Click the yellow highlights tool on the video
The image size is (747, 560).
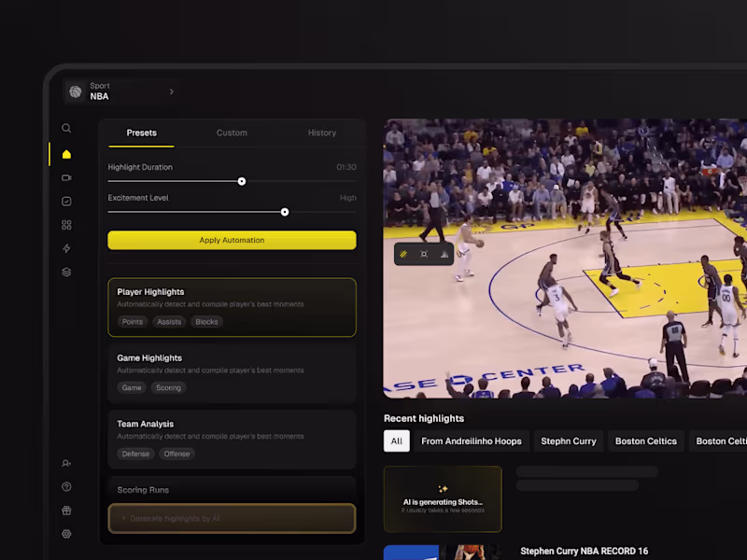click(402, 253)
